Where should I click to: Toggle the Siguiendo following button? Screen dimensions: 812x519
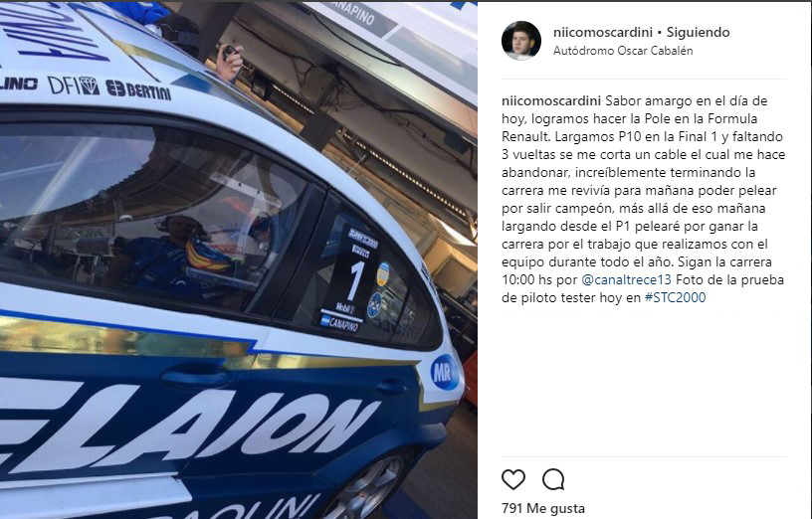699,32
